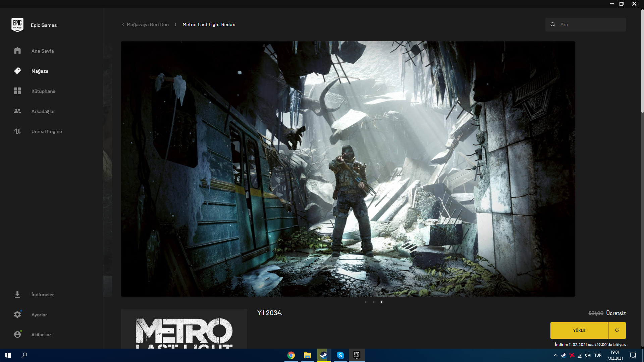Open Kütüphane library grid icon
This screenshot has width=644, height=362.
coord(17,91)
